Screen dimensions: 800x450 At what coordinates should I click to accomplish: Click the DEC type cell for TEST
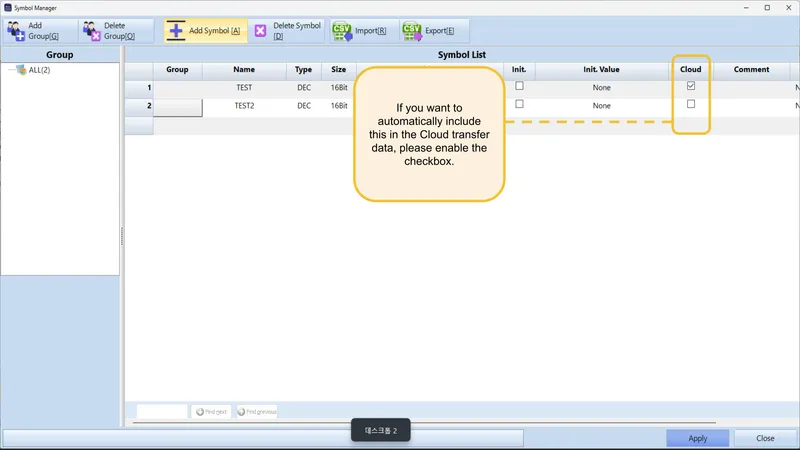coord(304,88)
